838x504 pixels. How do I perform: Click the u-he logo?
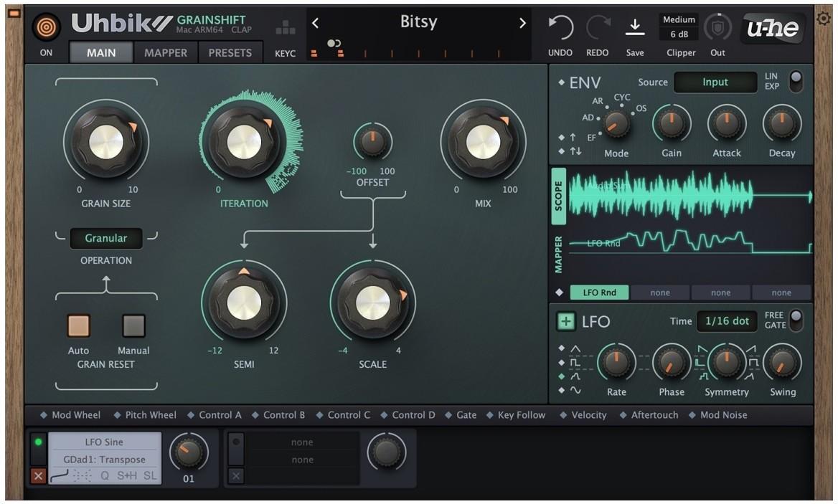click(772, 28)
